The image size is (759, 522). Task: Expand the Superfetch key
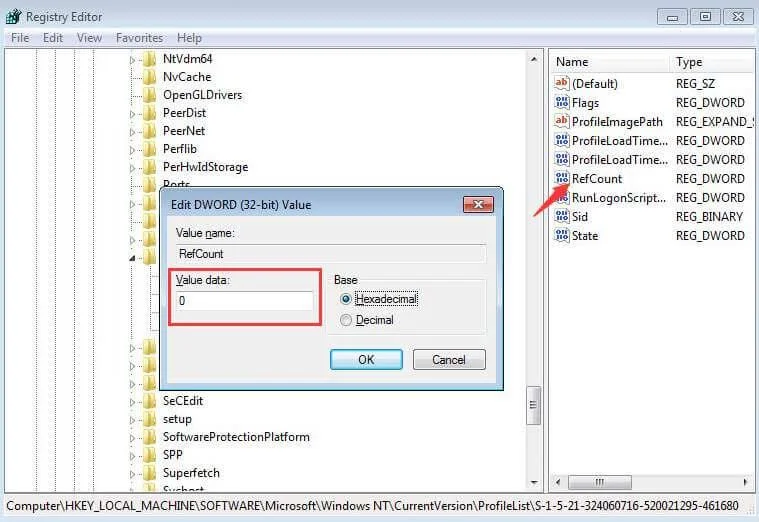pyautogui.click(x=132, y=474)
